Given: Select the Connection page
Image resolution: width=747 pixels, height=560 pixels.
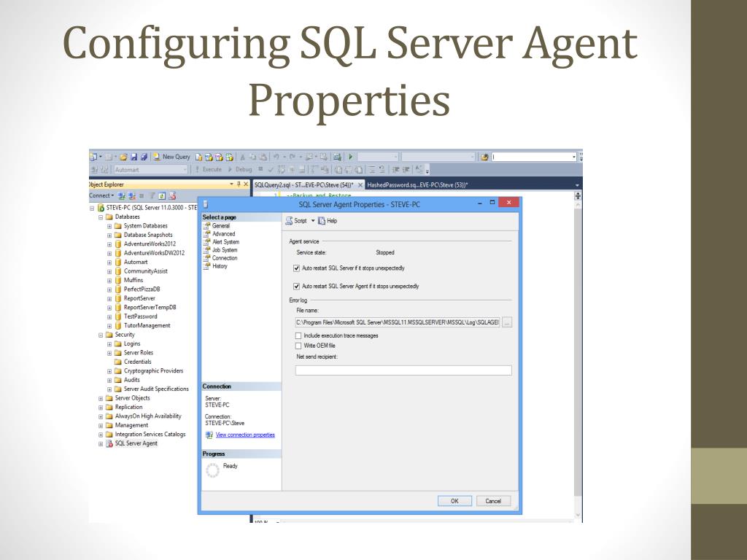Looking at the screenshot, I should point(225,258).
